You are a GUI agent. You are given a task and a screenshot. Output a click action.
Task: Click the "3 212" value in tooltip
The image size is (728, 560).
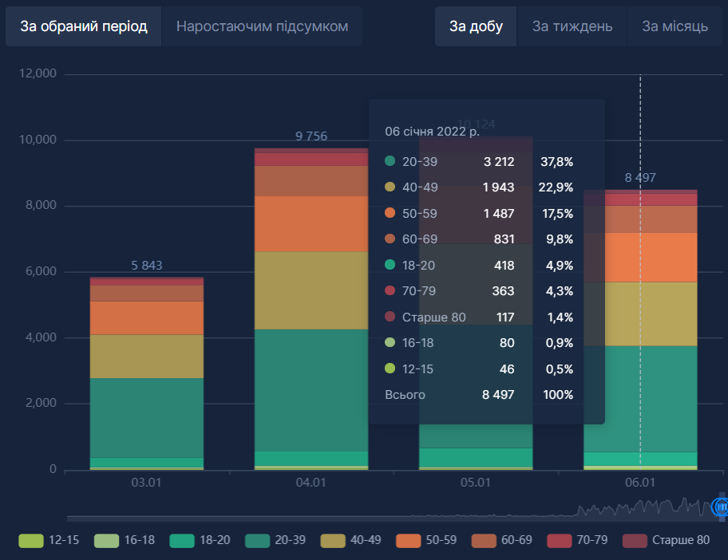tap(499, 162)
